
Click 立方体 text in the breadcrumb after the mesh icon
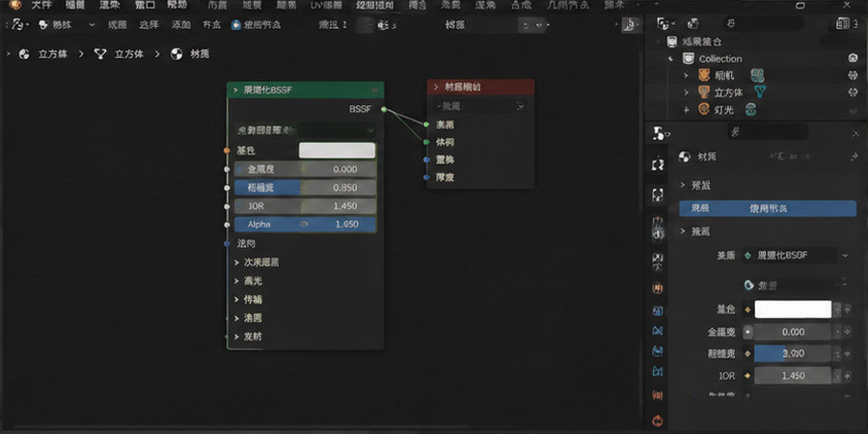(129, 54)
